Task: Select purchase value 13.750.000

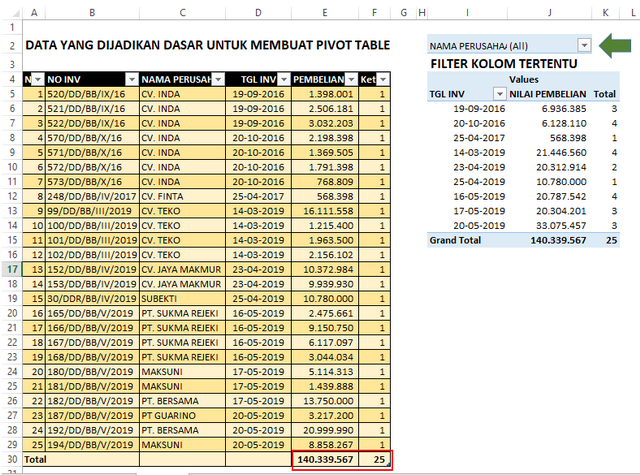Action: pyautogui.click(x=325, y=401)
